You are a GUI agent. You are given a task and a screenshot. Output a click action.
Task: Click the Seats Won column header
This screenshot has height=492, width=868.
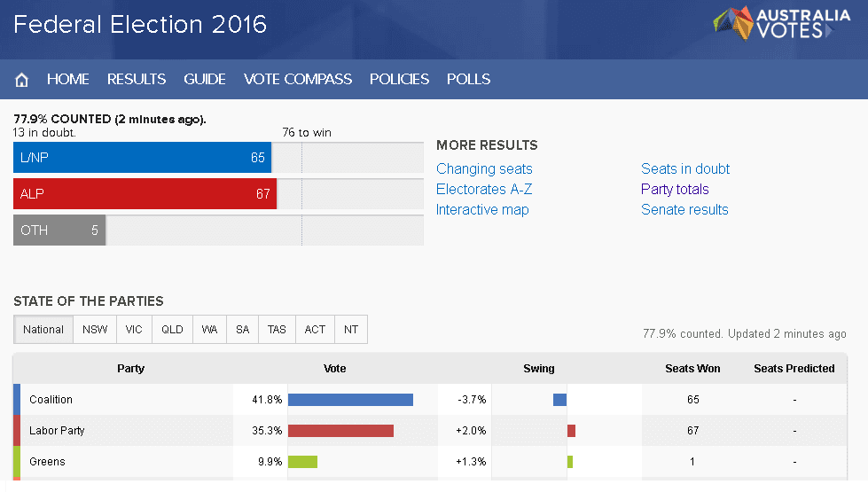pyautogui.click(x=692, y=369)
